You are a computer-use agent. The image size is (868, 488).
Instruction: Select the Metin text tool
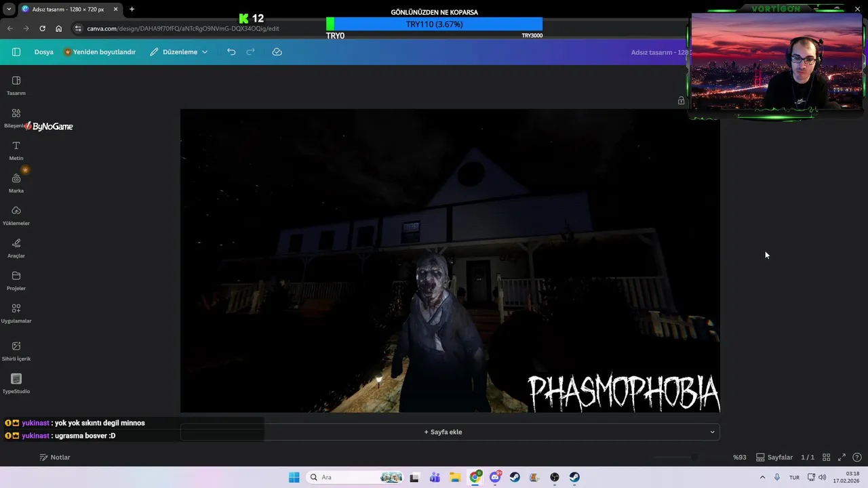[16, 150]
